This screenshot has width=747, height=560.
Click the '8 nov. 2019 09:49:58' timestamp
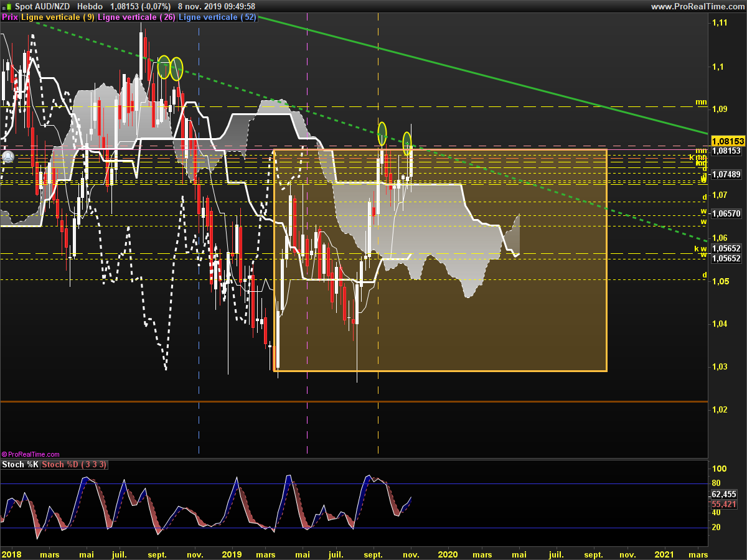(217, 6)
